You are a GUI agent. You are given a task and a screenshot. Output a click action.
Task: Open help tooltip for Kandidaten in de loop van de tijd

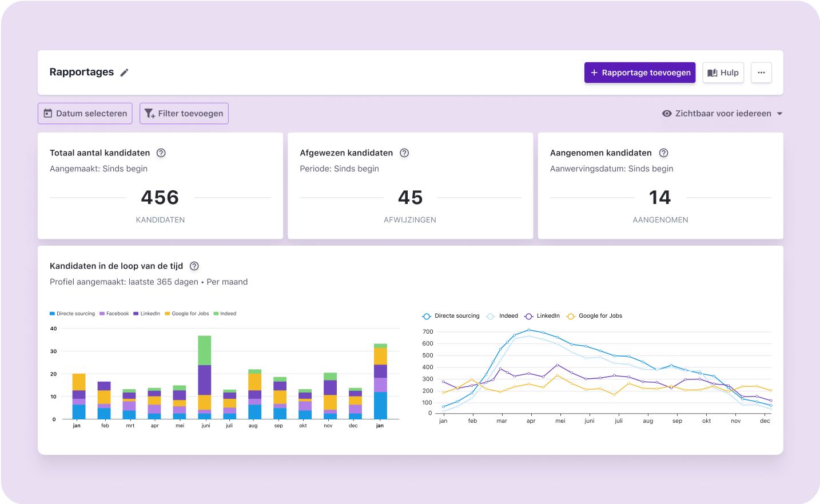point(194,266)
